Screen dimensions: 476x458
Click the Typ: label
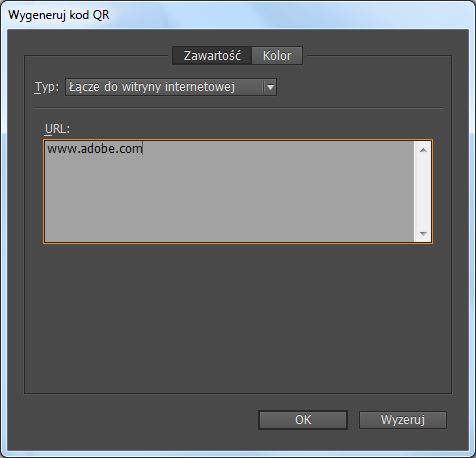tap(47, 87)
